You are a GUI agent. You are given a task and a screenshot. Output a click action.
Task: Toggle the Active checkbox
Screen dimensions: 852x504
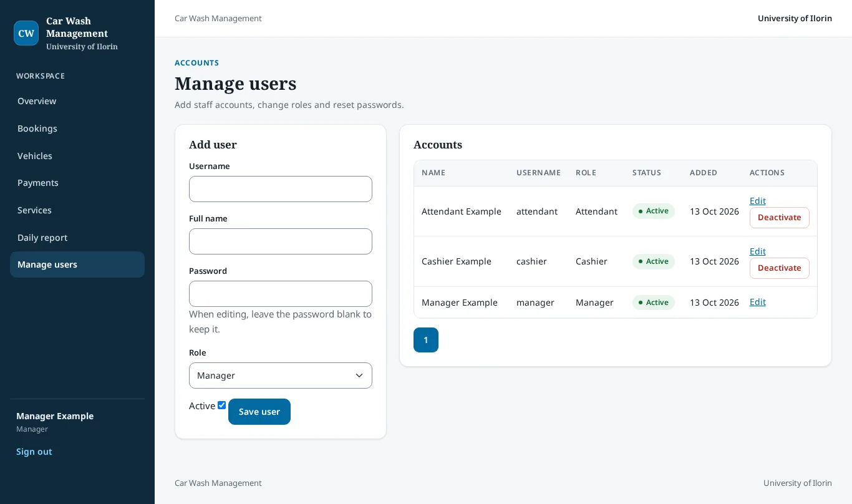221,405
